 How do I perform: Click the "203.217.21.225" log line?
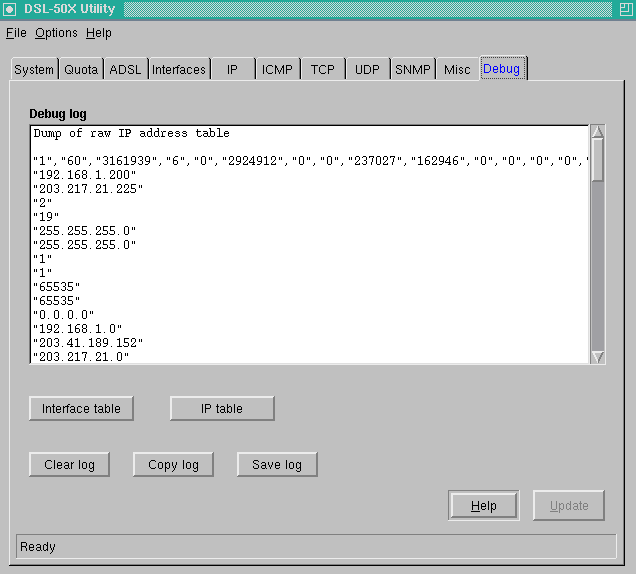[88, 189]
